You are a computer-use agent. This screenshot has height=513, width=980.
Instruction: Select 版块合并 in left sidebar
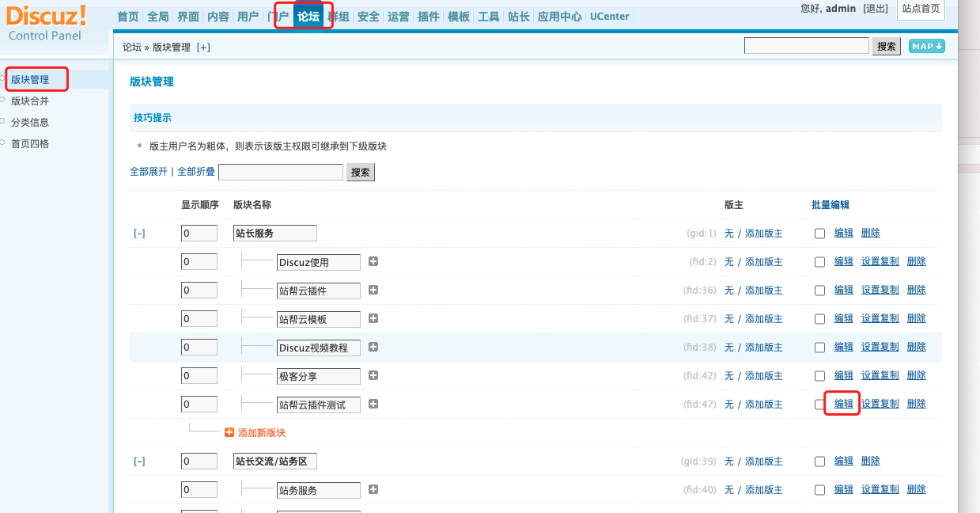[x=30, y=101]
